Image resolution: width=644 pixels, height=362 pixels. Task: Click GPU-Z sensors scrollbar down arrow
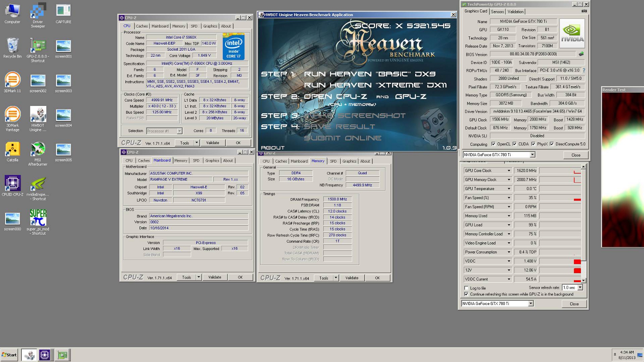coord(583,281)
